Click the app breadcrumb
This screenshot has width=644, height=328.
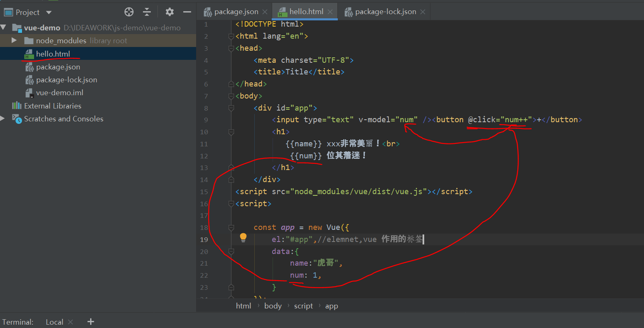click(332, 306)
